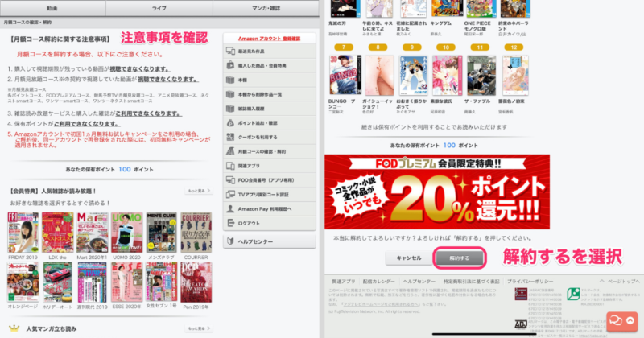This screenshot has width=644, height=338.
Task: Click the FOD プレミアム 20% point banner
Action: click(437, 192)
